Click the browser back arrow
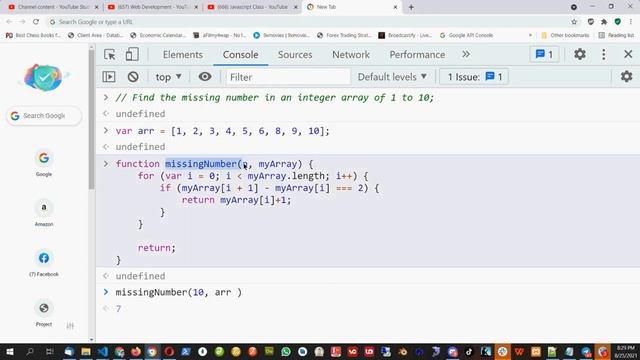640x360 pixels. tap(9, 22)
